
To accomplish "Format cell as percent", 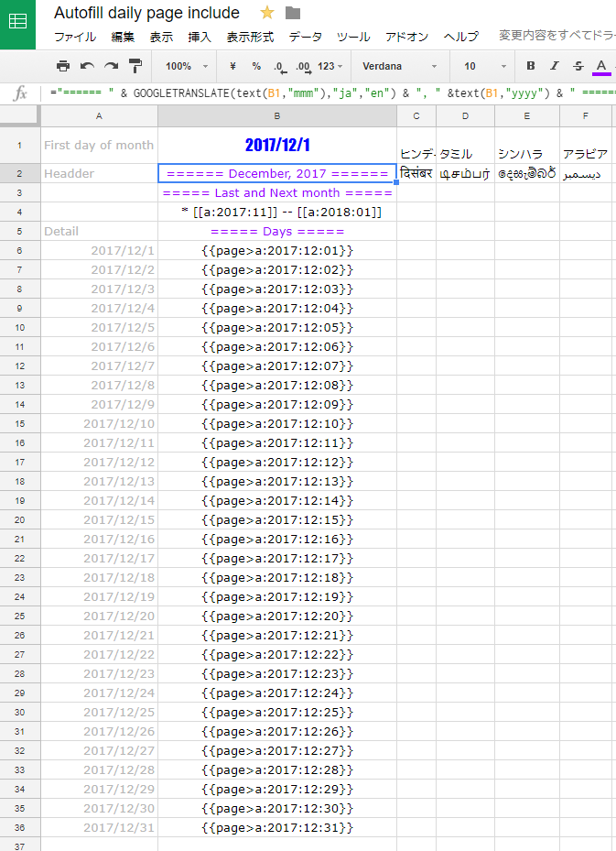I will click(x=256, y=66).
